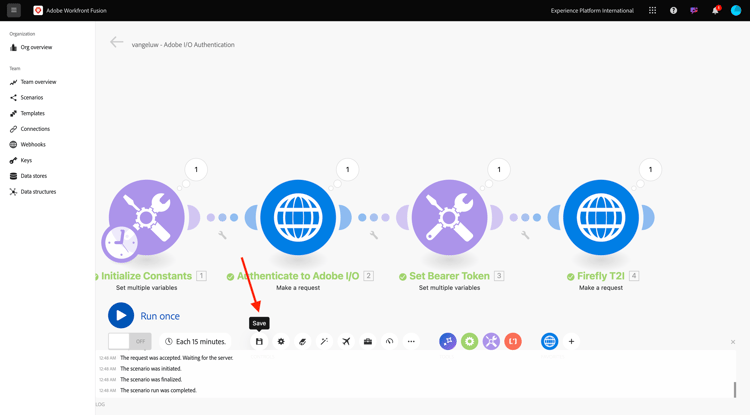Click the log panel scrollbar
Screen dimensions: 750x415
[735, 390]
